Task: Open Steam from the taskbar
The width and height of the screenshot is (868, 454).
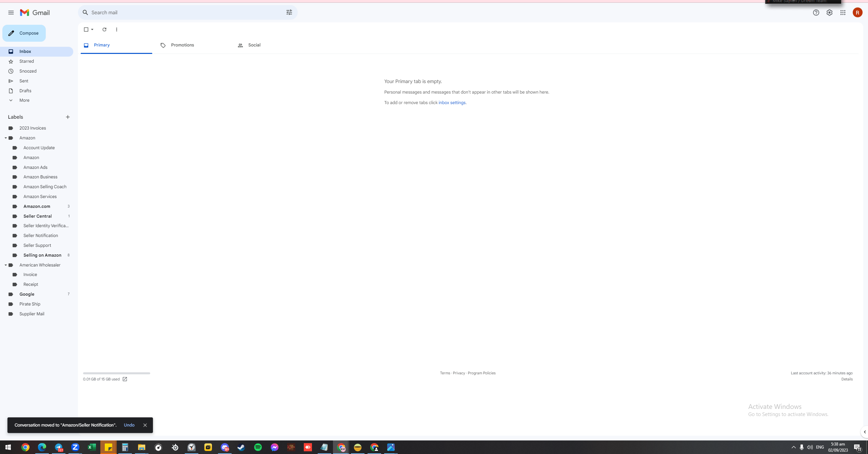Action: pyautogui.click(x=241, y=448)
